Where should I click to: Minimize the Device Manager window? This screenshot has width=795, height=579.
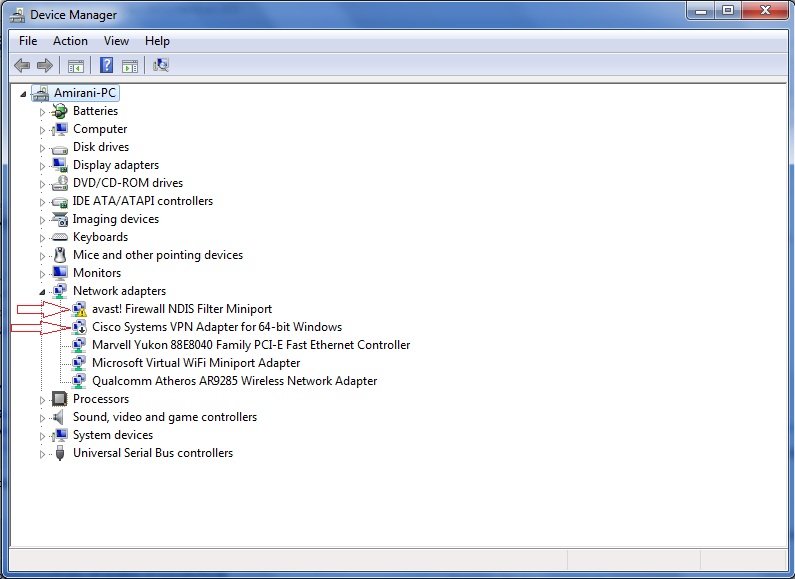pos(701,10)
